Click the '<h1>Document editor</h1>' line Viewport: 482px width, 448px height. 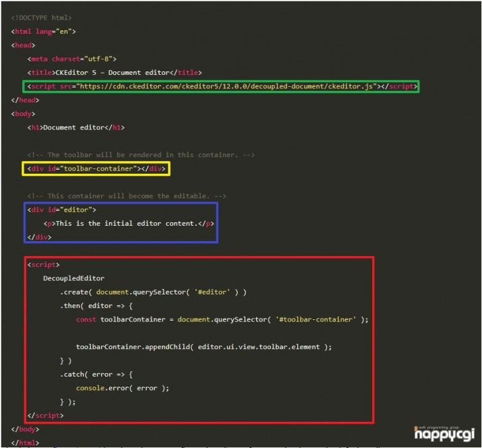[76, 127]
